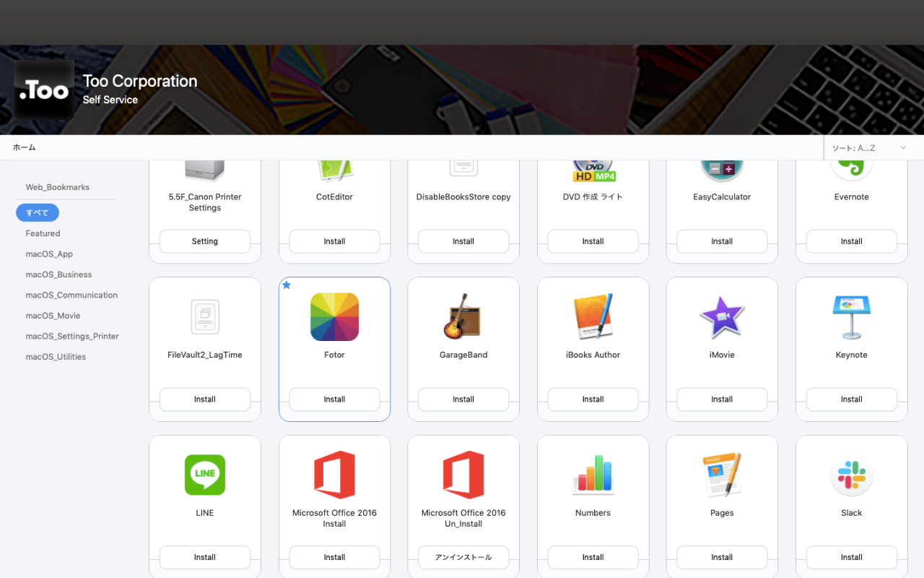Click the LINE green chat icon

click(205, 475)
